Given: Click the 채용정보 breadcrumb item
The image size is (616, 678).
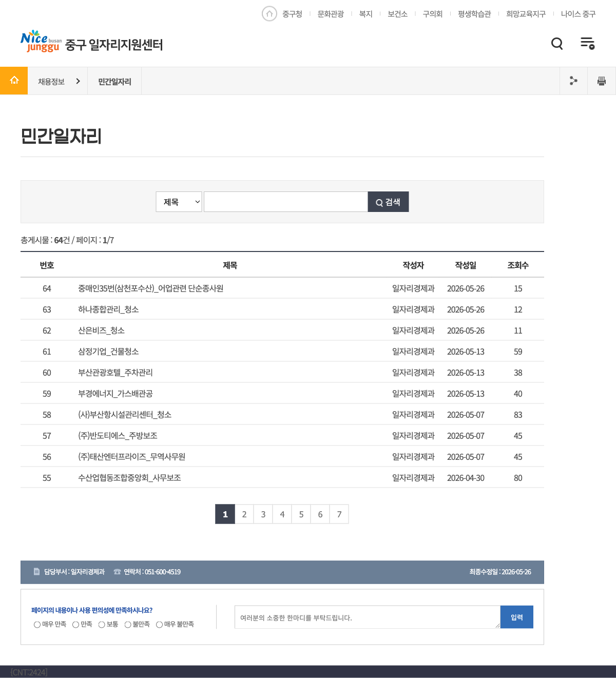Looking at the screenshot, I should click(x=51, y=81).
